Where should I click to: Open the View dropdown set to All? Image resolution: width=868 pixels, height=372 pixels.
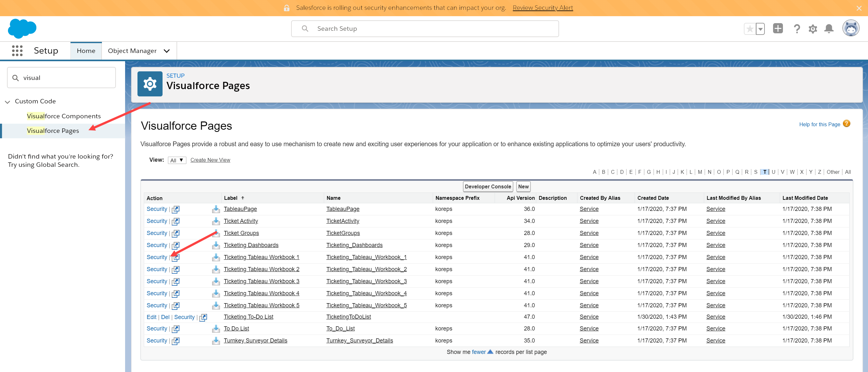[177, 160]
